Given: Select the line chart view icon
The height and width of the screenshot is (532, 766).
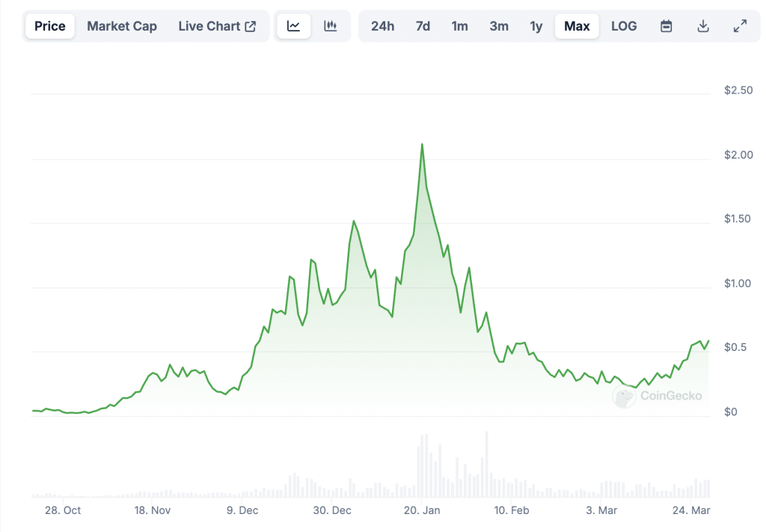Looking at the screenshot, I should (x=293, y=26).
